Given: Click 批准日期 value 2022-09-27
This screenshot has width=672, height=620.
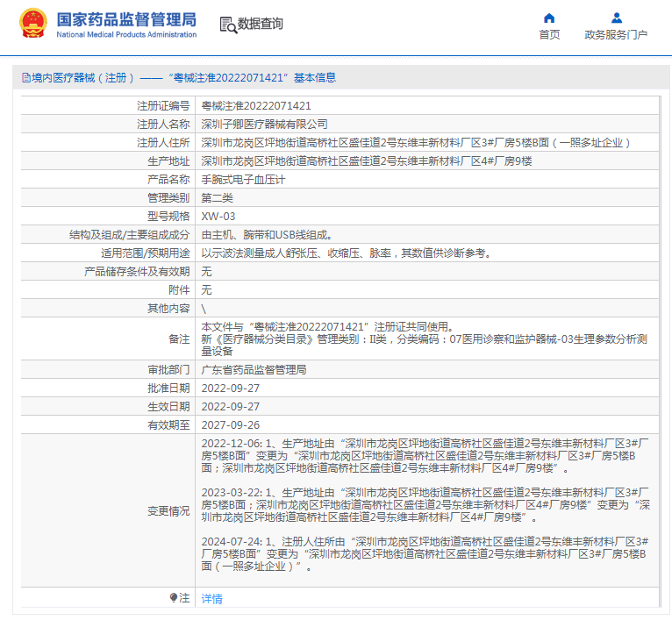Looking at the screenshot, I should [x=231, y=388].
